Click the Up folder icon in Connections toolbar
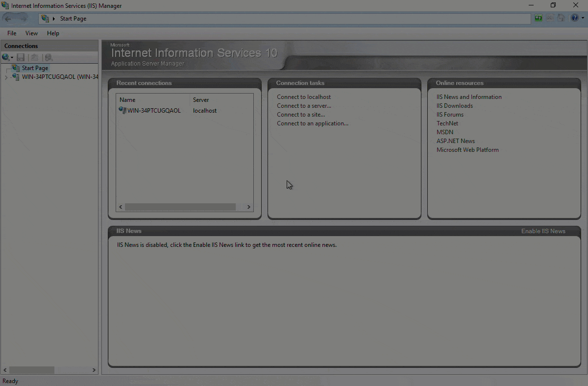The image size is (588, 386). tap(34, 57)
